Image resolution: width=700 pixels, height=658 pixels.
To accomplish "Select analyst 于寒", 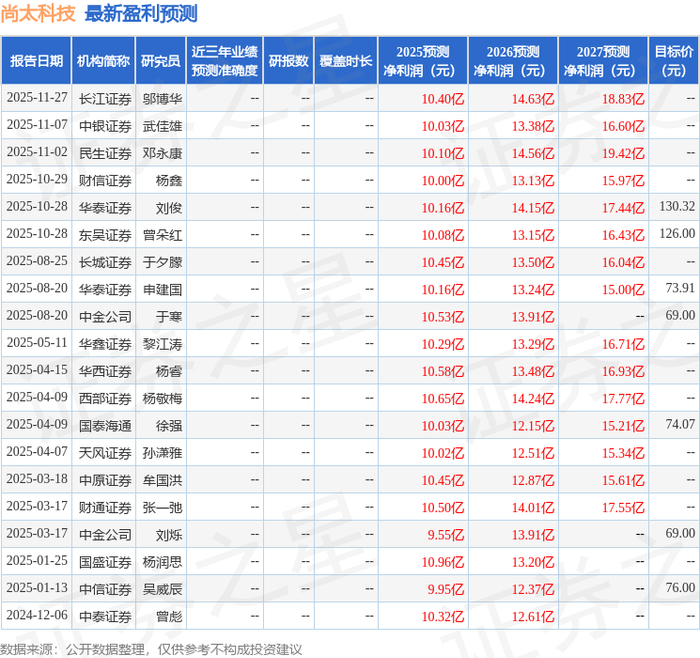I will coord(169,317).
